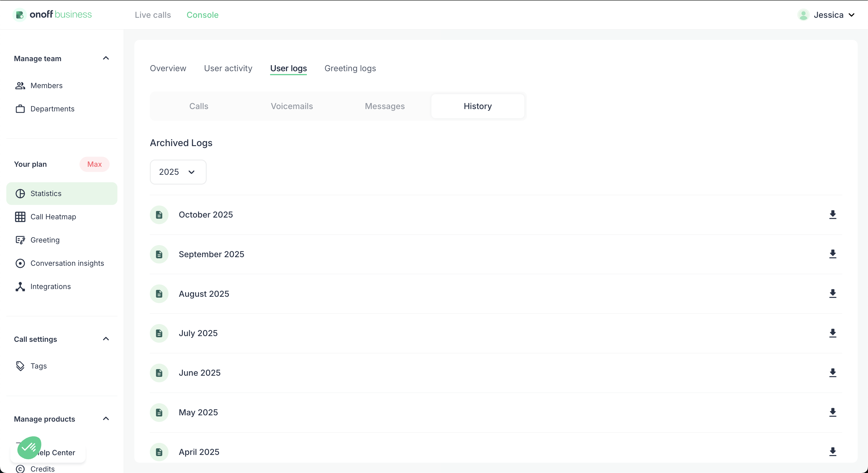Download the September 2025 archived log
This screenshot has width=868, height=473.
coord(833,254)
